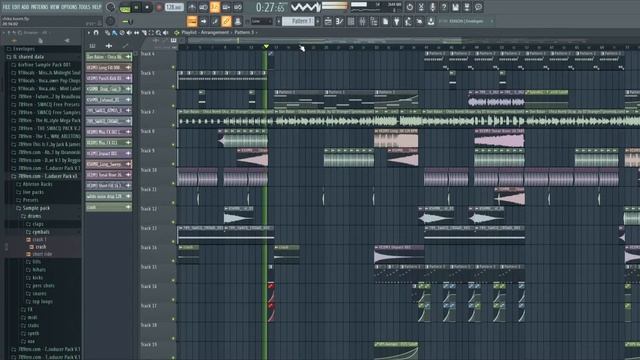
Task: Open the EDIT menu
Action: pyautogui.click(x=16, y=7)
